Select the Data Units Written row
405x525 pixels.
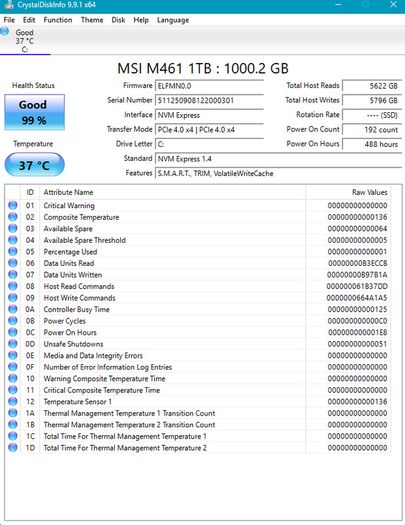click(x=197, y=275)
